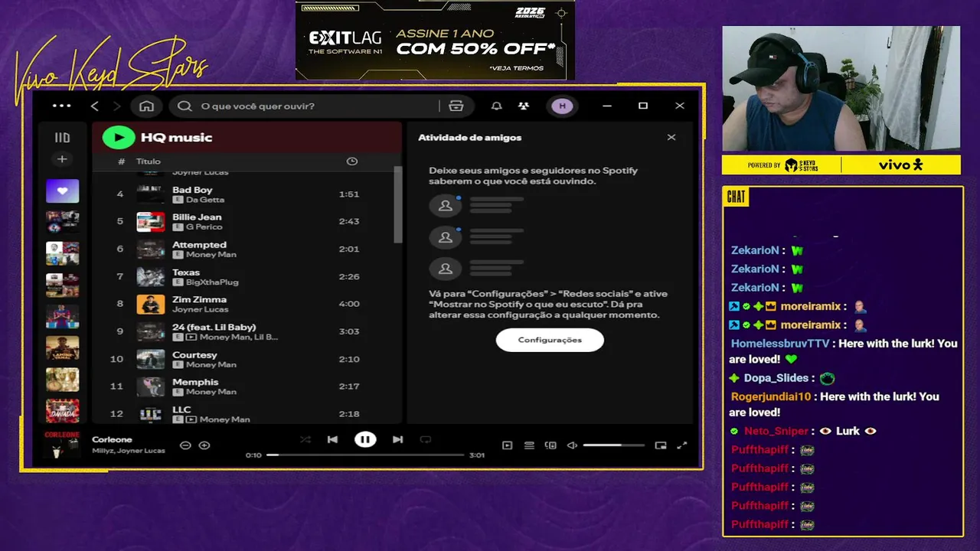
Task: Toggle the friend activity icon
Action: tap(524, 106)
